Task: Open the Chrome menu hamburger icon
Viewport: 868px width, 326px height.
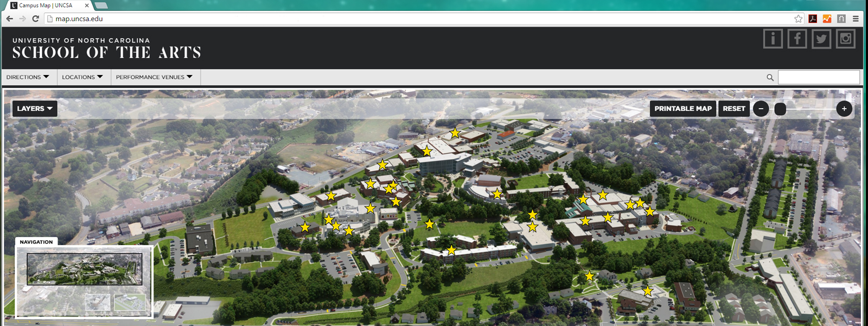Action: (856, 18)
